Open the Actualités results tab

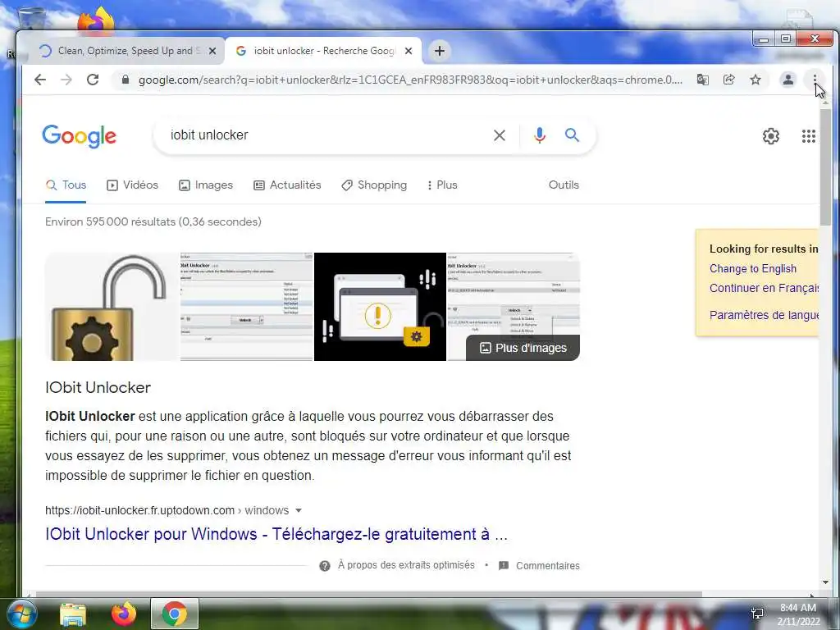tap(287, 185)
